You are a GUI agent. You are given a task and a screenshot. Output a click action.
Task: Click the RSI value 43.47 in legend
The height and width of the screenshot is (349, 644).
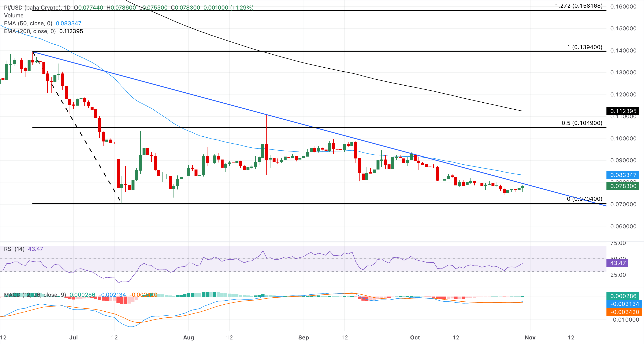[x=35, y=249]
